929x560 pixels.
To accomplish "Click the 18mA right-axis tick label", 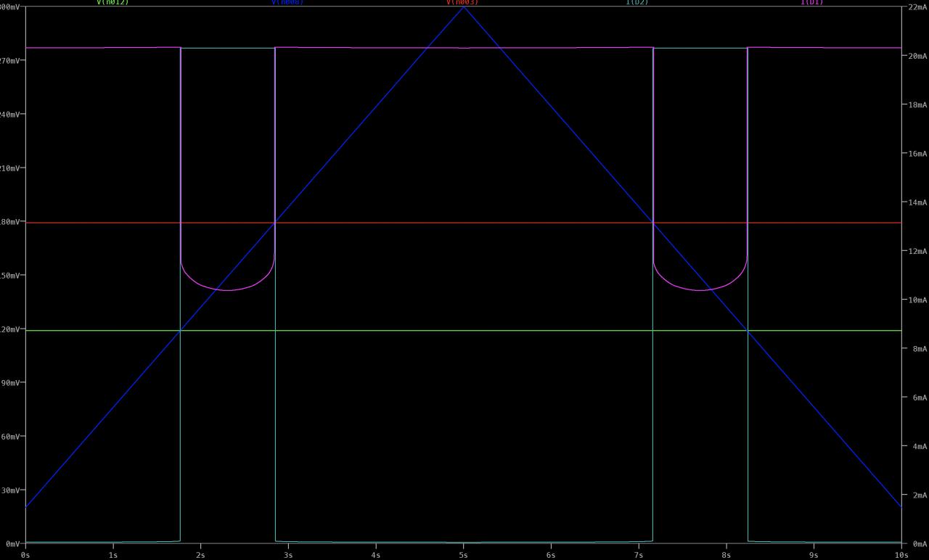I will (x=917, y=104).
